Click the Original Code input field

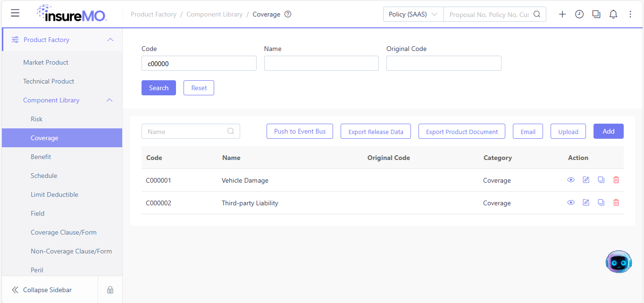click(444, 63)
